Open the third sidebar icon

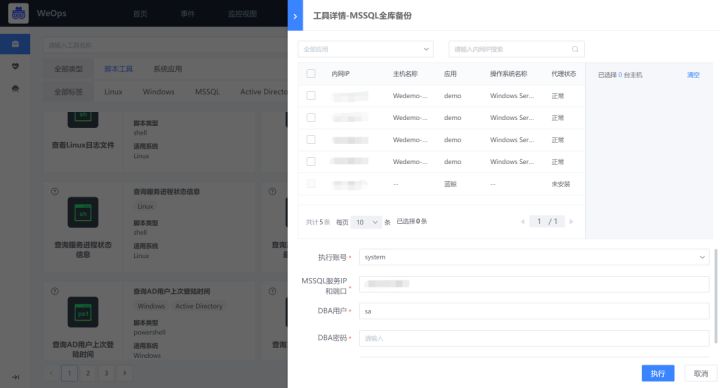coord(15,89)
